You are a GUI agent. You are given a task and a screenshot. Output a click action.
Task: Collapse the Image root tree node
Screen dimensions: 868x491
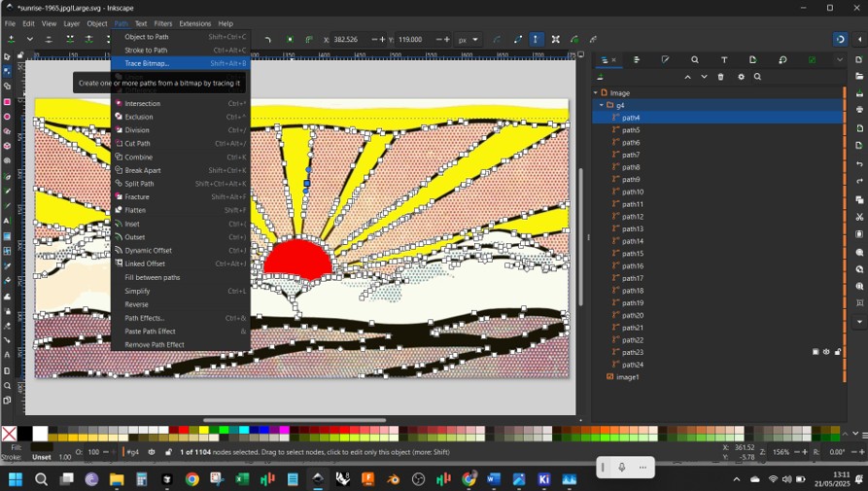point(596,93)
